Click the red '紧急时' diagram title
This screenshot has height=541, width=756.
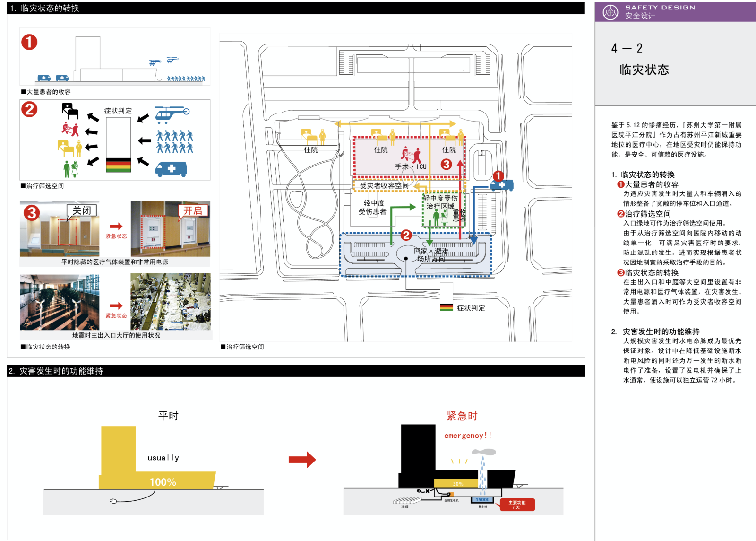click(462, 416)
